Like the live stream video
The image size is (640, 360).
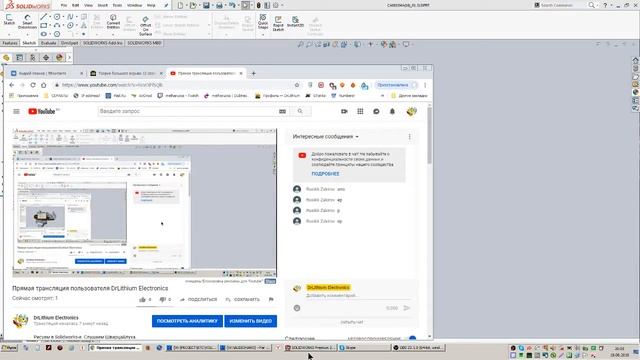coord(142,300)
